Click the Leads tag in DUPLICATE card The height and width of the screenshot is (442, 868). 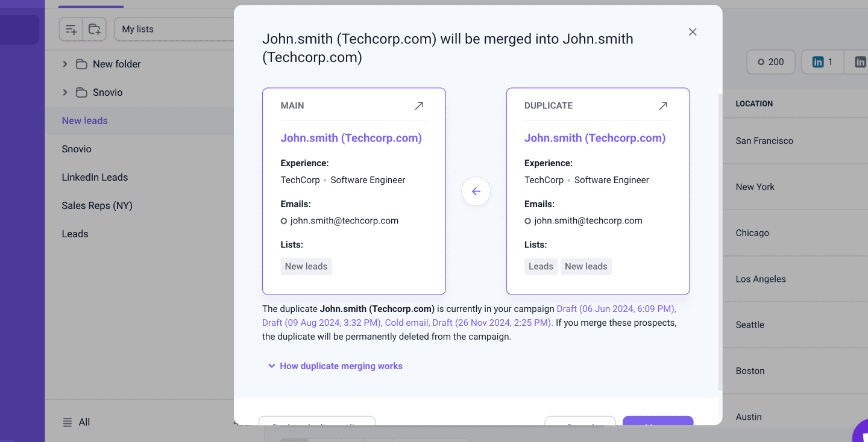coord(541,266)
